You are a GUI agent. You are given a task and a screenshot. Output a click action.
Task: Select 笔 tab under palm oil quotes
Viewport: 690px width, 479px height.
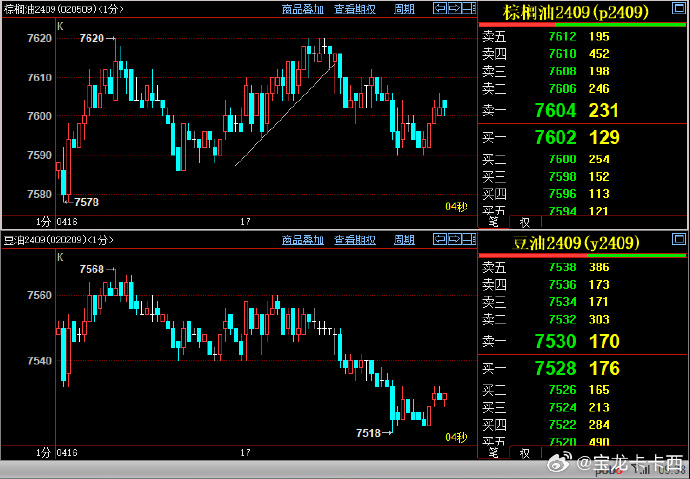point(494,222)
